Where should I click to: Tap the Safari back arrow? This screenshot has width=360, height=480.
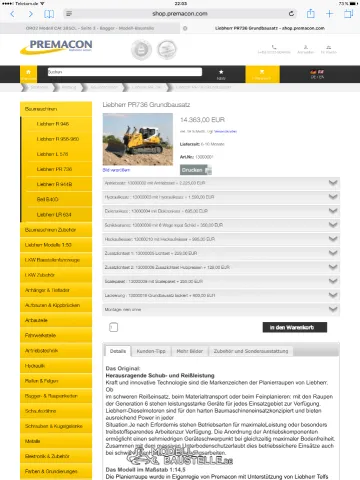click(13, 14)
